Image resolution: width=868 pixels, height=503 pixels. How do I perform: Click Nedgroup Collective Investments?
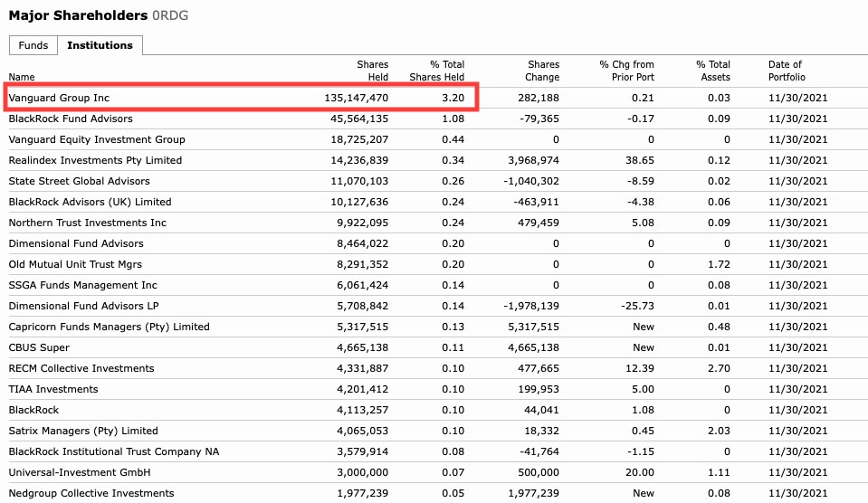pyautogui.click(x=91, y=494)
